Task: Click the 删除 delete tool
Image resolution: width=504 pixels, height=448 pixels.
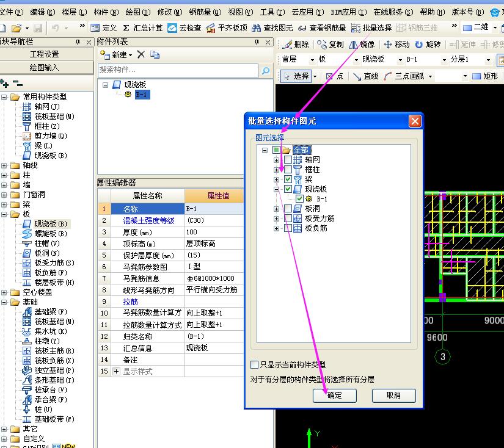Action: click(x=297, y=45)
